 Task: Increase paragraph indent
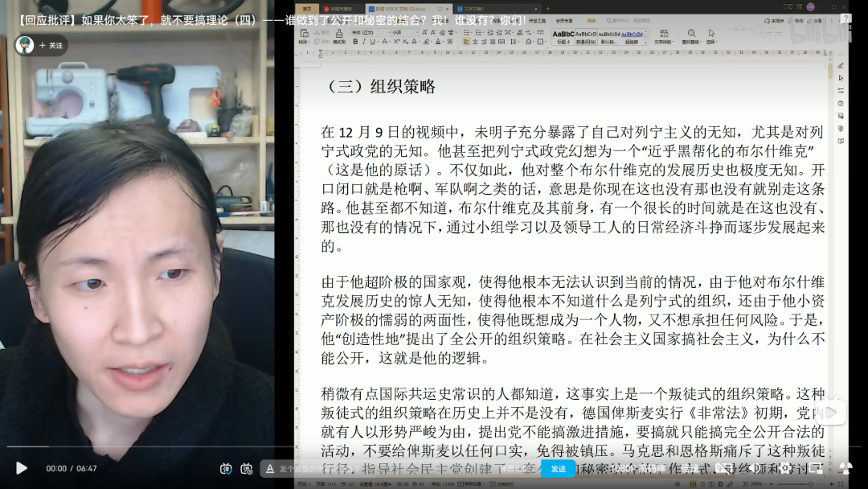pos(499,33)
